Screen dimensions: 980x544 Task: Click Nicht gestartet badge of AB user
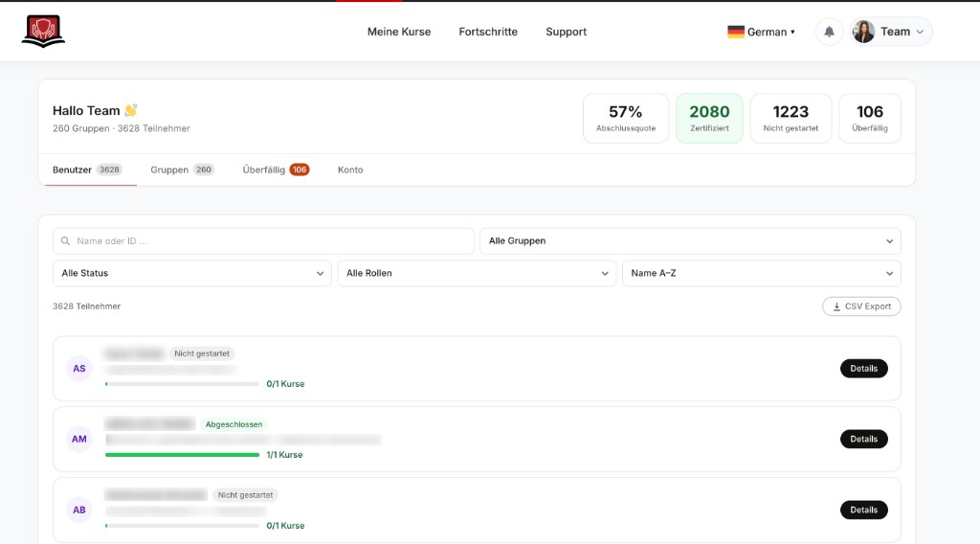pos(245,494)
